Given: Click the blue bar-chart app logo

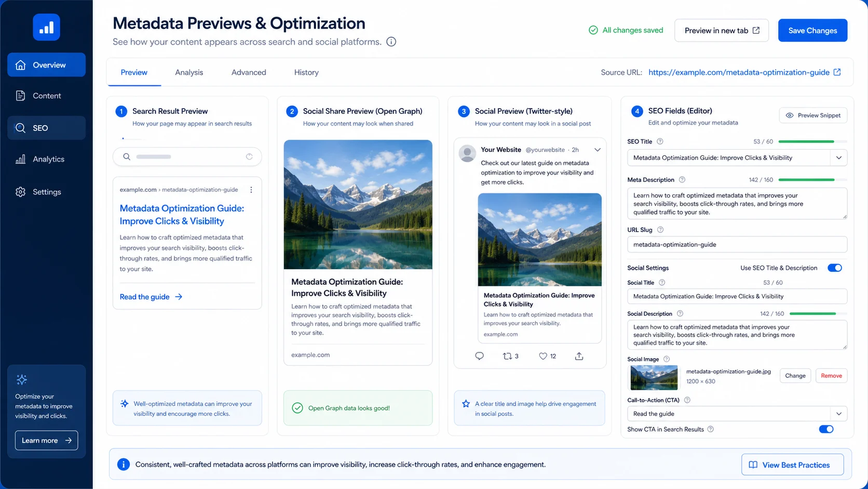Looking at the screenshot, I should tap(46, 27).
